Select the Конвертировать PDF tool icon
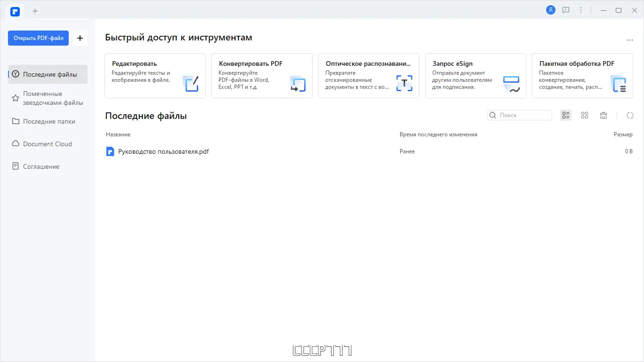 (x=298, y=84)
